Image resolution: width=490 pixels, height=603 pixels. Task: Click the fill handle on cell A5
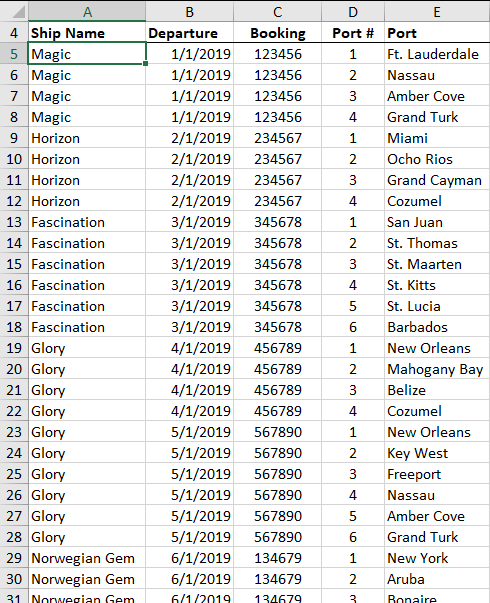pos(145,63)
